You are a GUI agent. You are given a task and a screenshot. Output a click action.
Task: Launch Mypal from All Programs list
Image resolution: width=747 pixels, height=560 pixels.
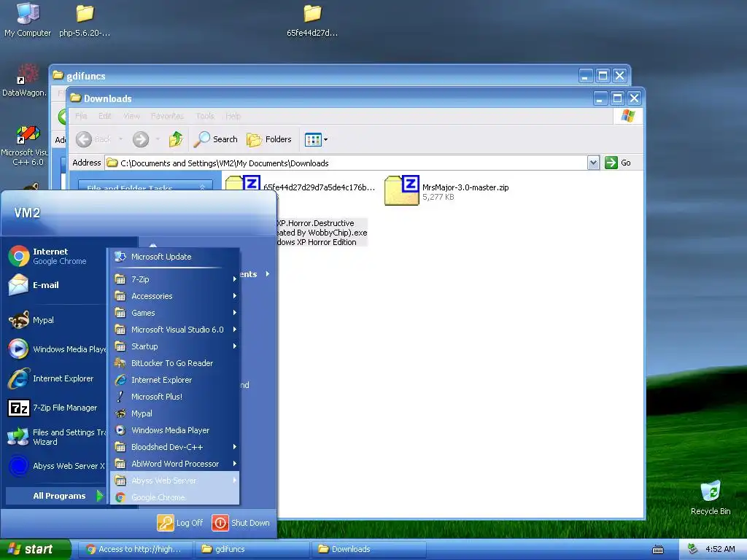[175, 413]
